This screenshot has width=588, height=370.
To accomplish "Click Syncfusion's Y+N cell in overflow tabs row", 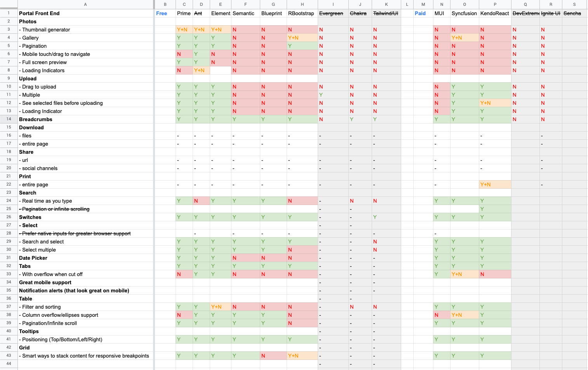I will point(464,274).
